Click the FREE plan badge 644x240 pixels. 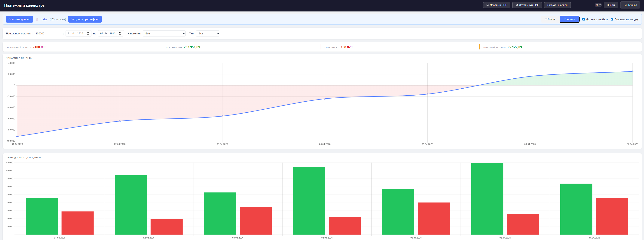(x=598, y=5)
